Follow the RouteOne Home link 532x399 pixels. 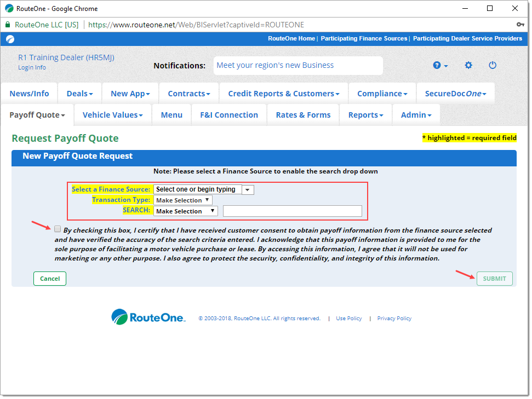(291, 39)
